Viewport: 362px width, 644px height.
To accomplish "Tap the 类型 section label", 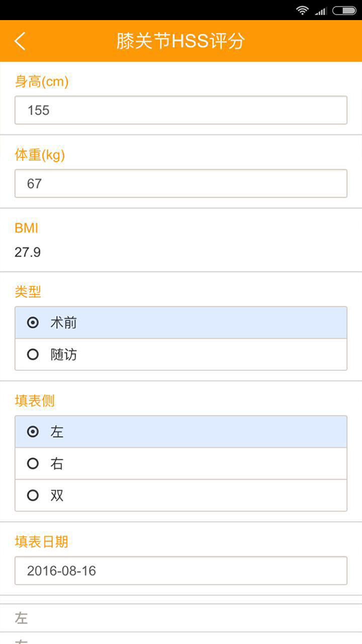I will point(28,292).
